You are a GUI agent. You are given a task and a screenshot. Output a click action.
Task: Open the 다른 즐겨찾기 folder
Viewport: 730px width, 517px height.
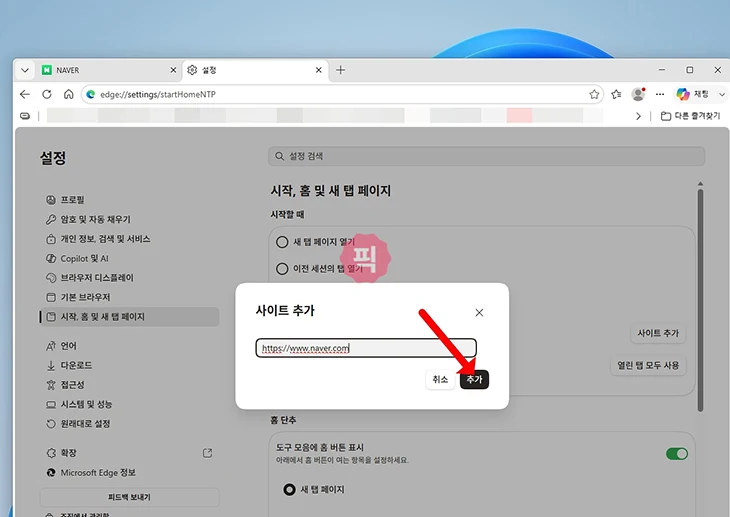[x=690, y=116]
